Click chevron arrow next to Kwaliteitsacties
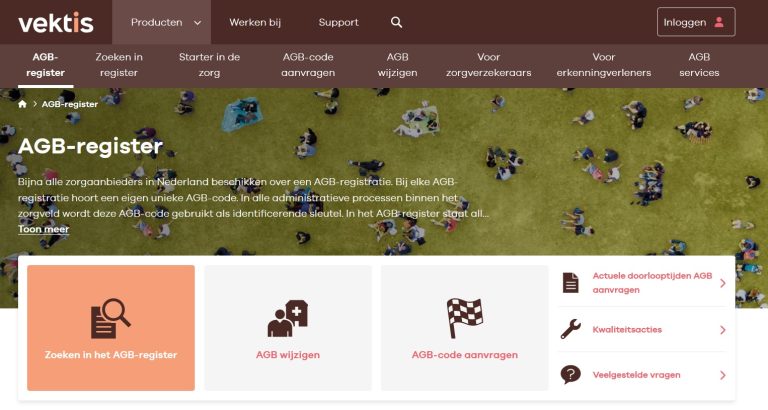The height and width of the screenshot is (410, 768). coord(722,330)
